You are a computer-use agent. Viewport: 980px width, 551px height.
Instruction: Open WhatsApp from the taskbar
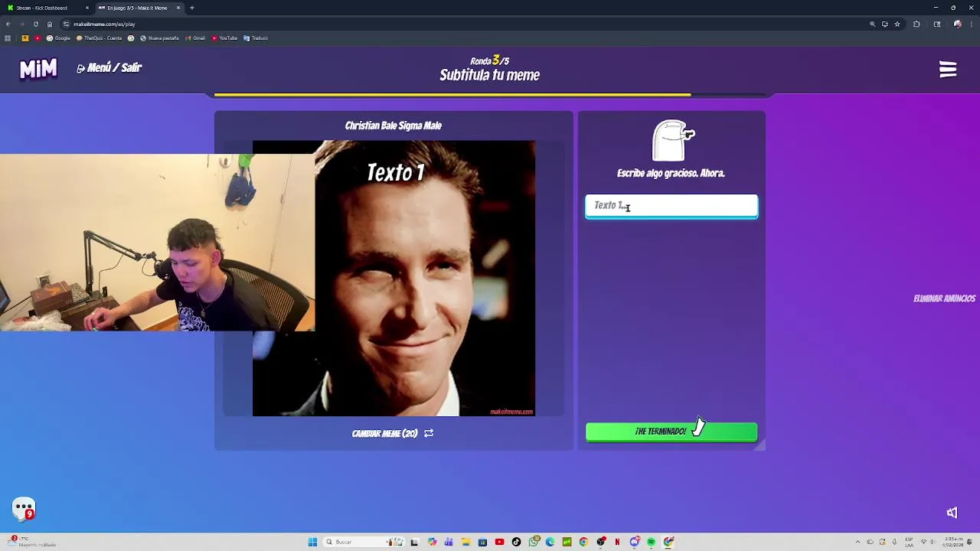pyautogui.click(x=534, y=542)
